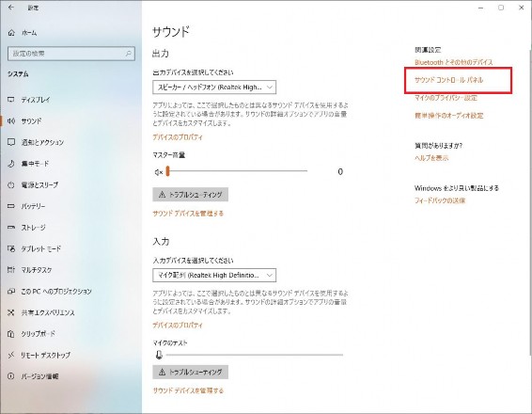Open the バージョン情報 info icon
The height and width of the screenshot is (414, 532).
(x=11, y=376)
